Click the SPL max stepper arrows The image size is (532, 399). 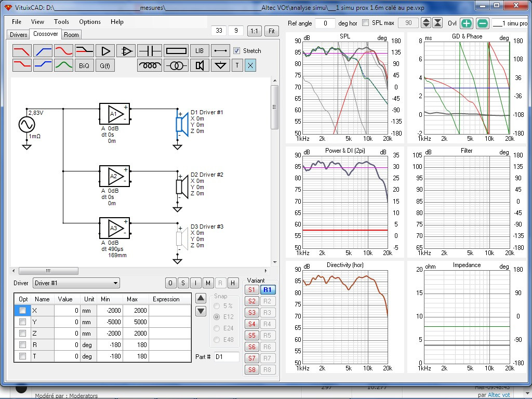(426, 23)
